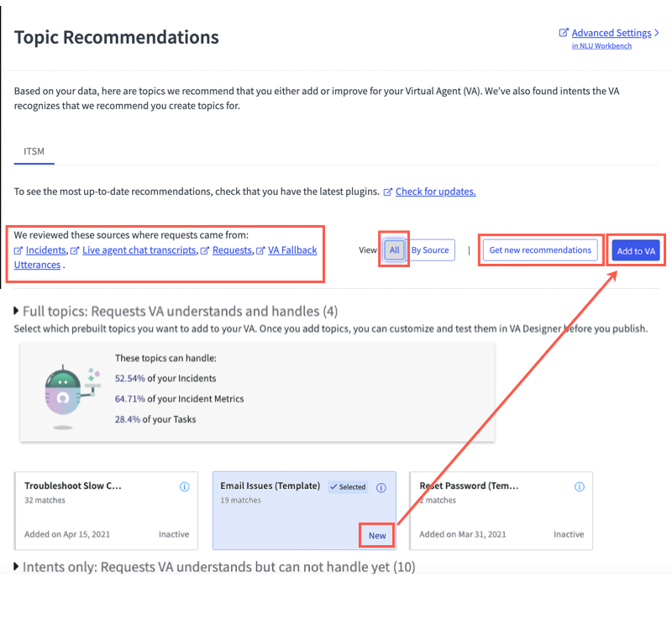Click the info icon on Troubleshoot Slow card
Image resolution: width=672 pixels, height=625 pixels.
point(184,486)
